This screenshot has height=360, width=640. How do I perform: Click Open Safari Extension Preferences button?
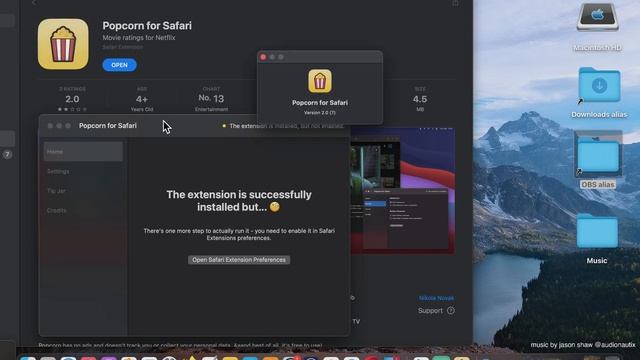pos(239,260)
